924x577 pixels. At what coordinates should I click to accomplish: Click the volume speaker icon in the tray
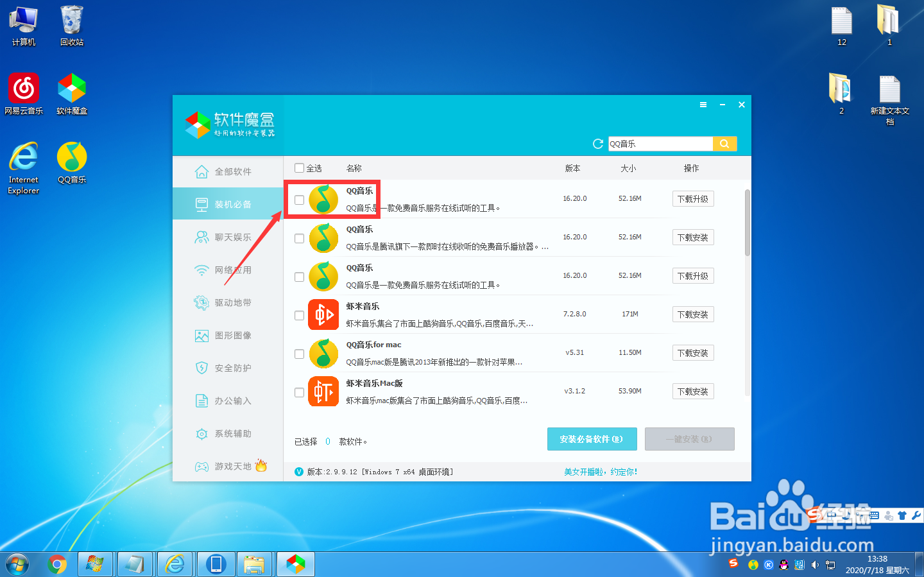(815, 565)
